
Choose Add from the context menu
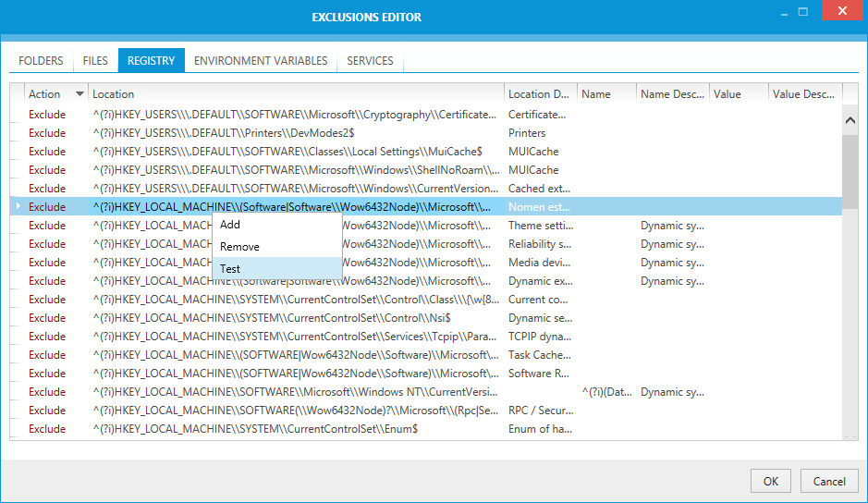coord(230,225)
